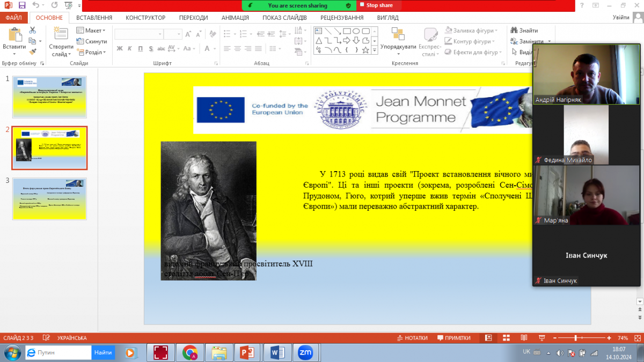This screenshot has height=362, width=644.
Task: Switch to Slide Sorter view icon
Action: coord(506,338)
